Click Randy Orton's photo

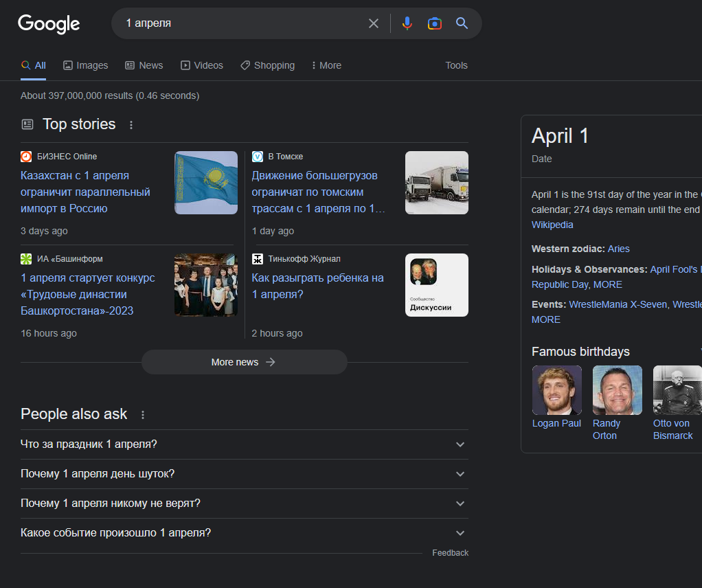pyautogui.click(x=618, y=390)
